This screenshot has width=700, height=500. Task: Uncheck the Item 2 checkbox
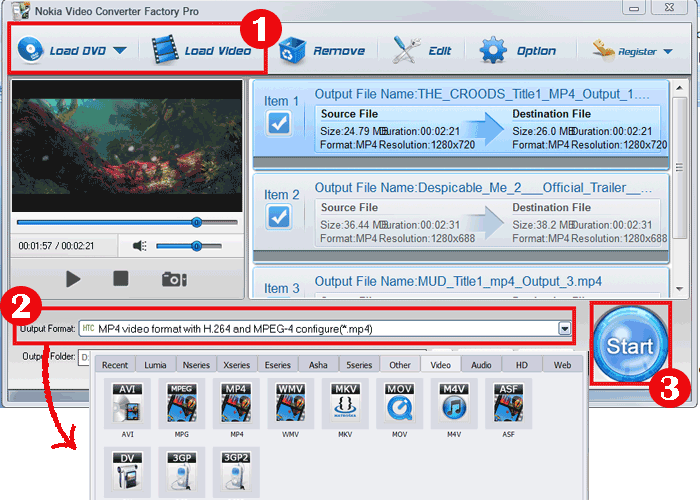[x=279, y=217]
